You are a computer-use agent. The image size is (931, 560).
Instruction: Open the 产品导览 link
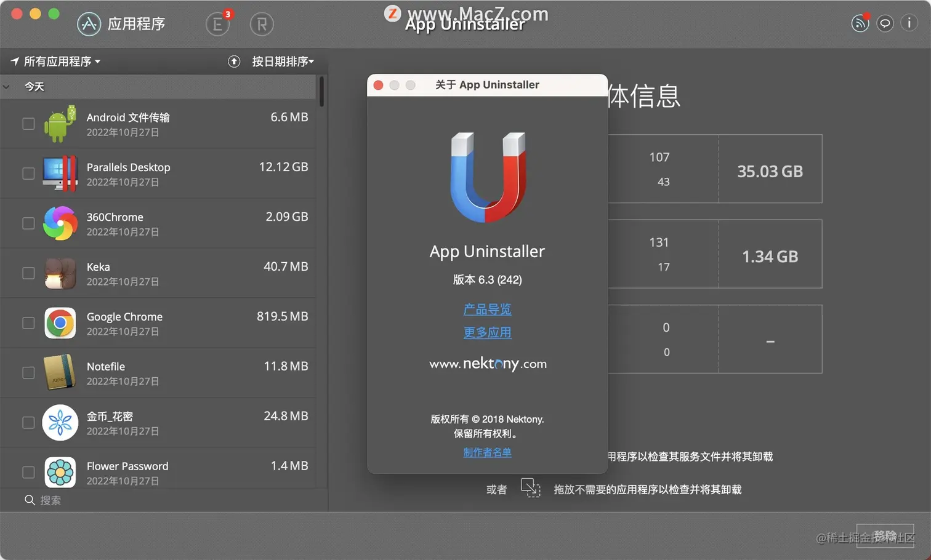pos(487,310)
